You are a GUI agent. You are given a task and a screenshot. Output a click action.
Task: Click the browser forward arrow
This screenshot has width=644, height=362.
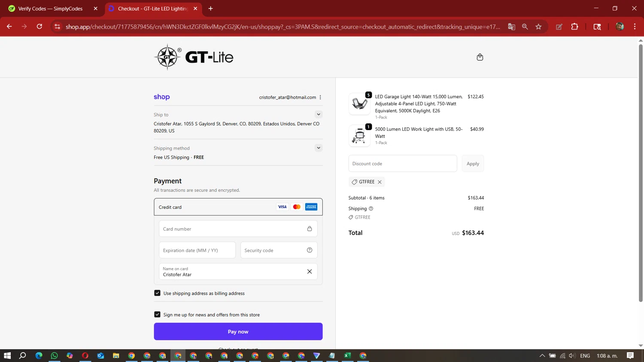[24, 27]
